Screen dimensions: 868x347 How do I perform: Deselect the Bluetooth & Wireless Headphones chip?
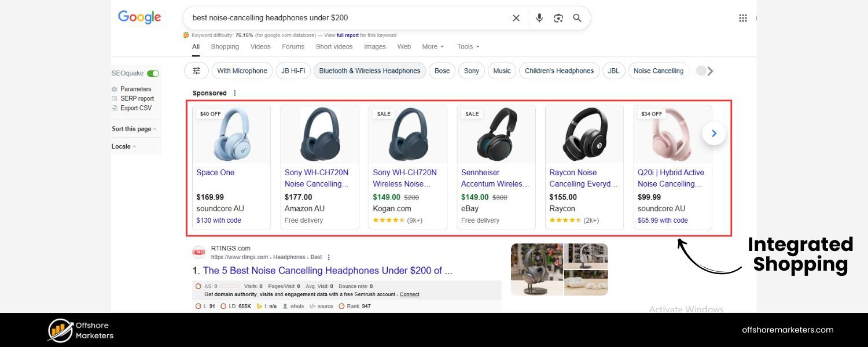click(369, 71)
